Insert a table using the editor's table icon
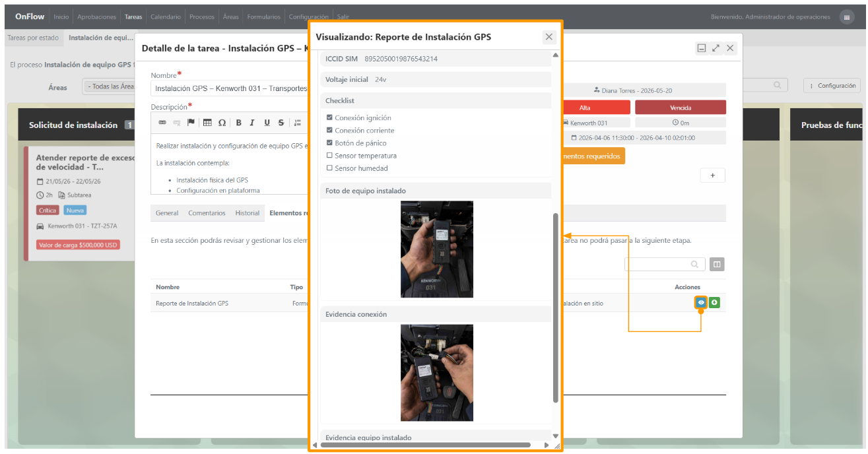The height and width of the screenshot is (454, 868). coord(207,122)
